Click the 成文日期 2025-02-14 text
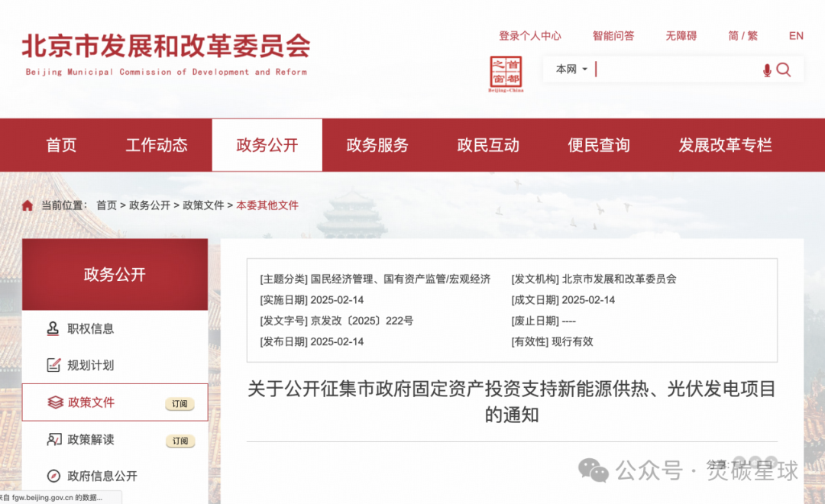 pyautogui.click(x=563, y=300)
